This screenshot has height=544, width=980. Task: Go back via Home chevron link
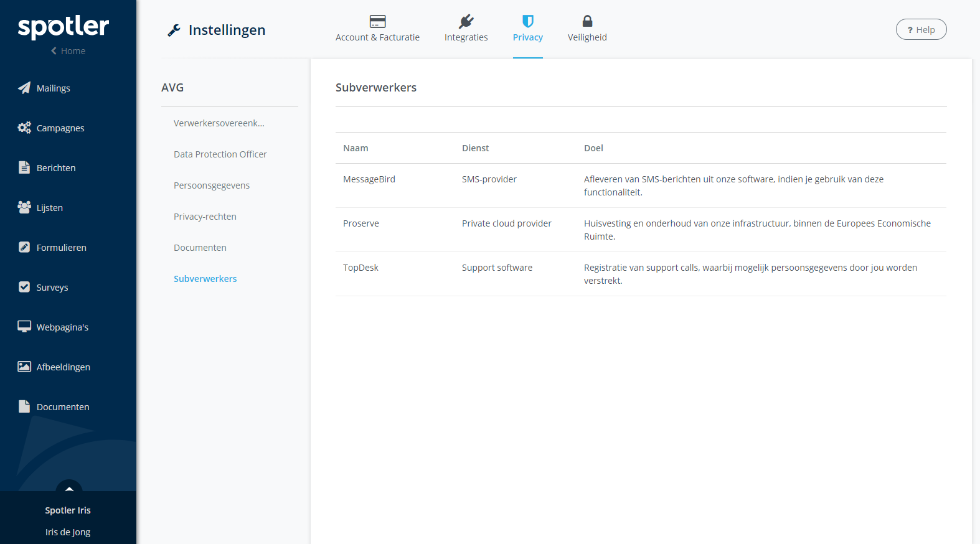click(68, 51)
